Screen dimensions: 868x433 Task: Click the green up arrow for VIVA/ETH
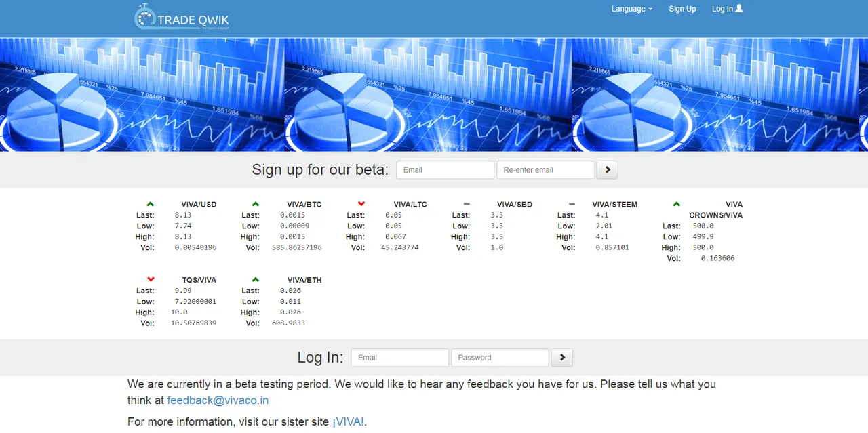coord(255,280)
